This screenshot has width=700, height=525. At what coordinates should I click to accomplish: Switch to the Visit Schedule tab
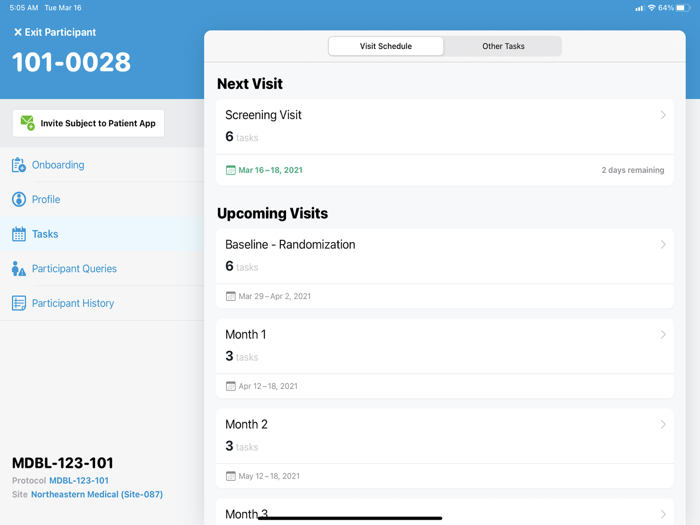click(386, 46)
